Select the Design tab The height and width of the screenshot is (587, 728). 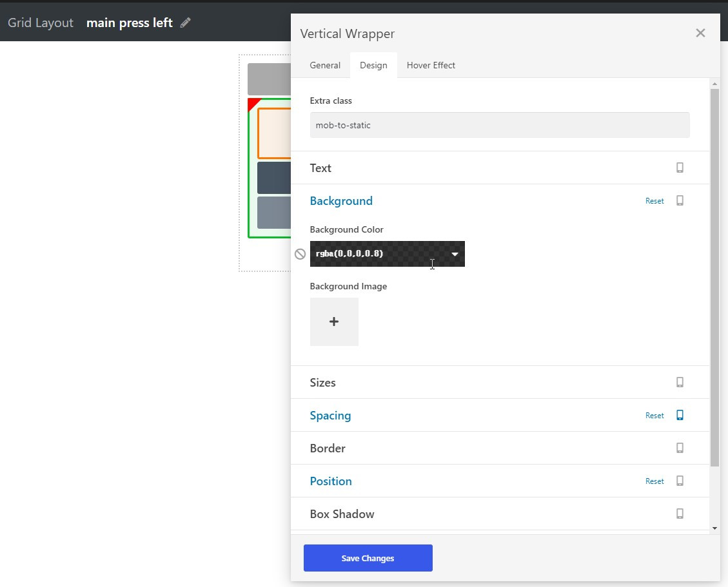click(373, 66)
